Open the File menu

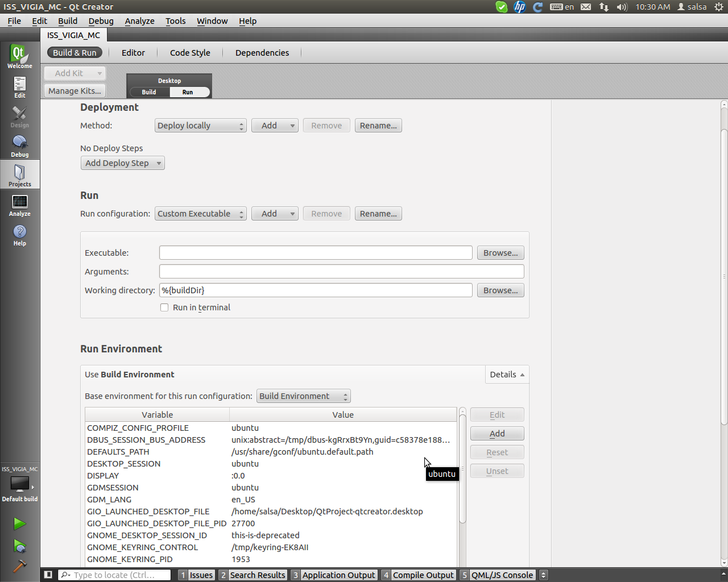pyautogui.click(x=14, y=21)
